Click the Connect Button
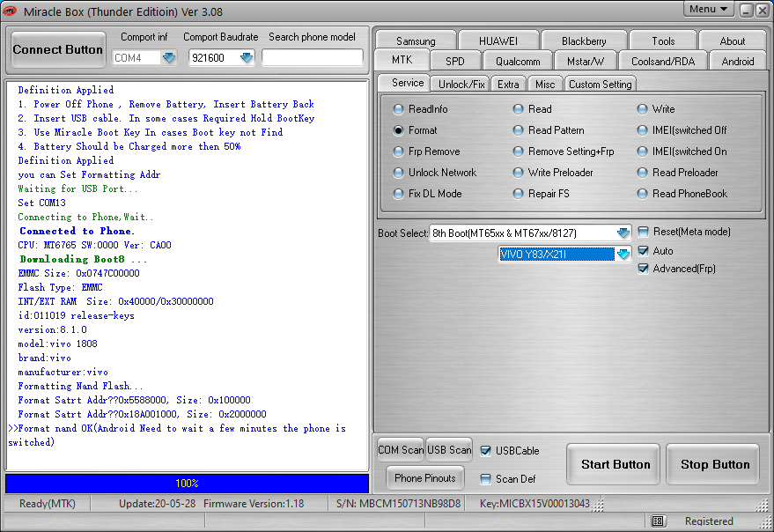Viewport: 774px width, 532px height. click(58, 49)
